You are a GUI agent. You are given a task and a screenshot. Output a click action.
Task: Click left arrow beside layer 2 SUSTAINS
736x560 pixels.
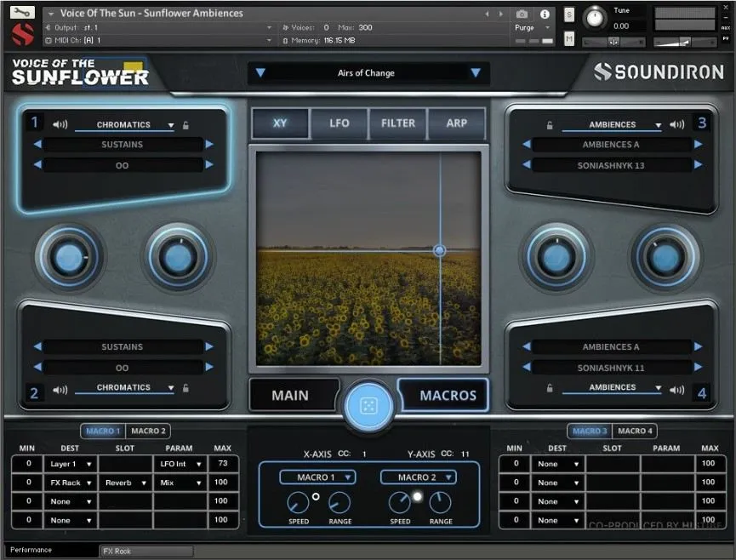coord(37,346)
